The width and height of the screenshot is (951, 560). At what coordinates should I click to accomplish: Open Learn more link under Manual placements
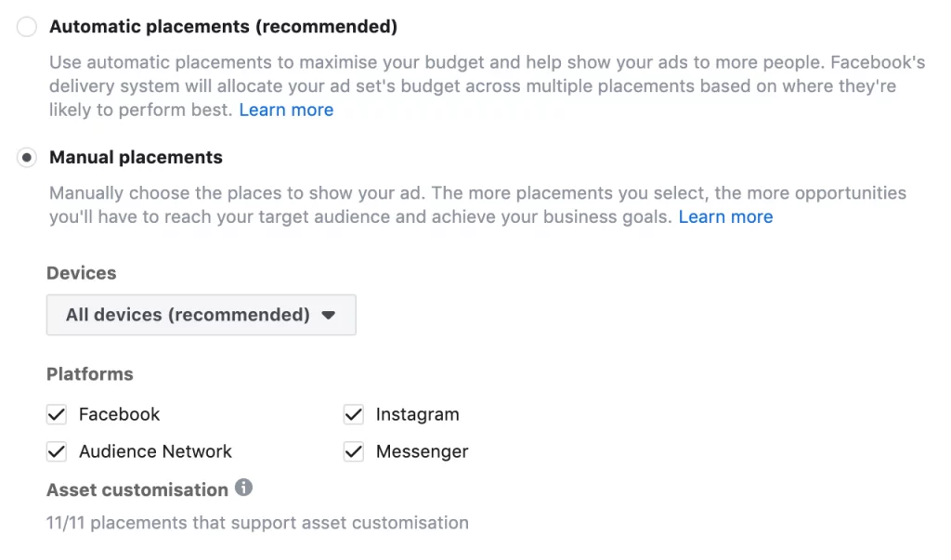click(725, 216)
